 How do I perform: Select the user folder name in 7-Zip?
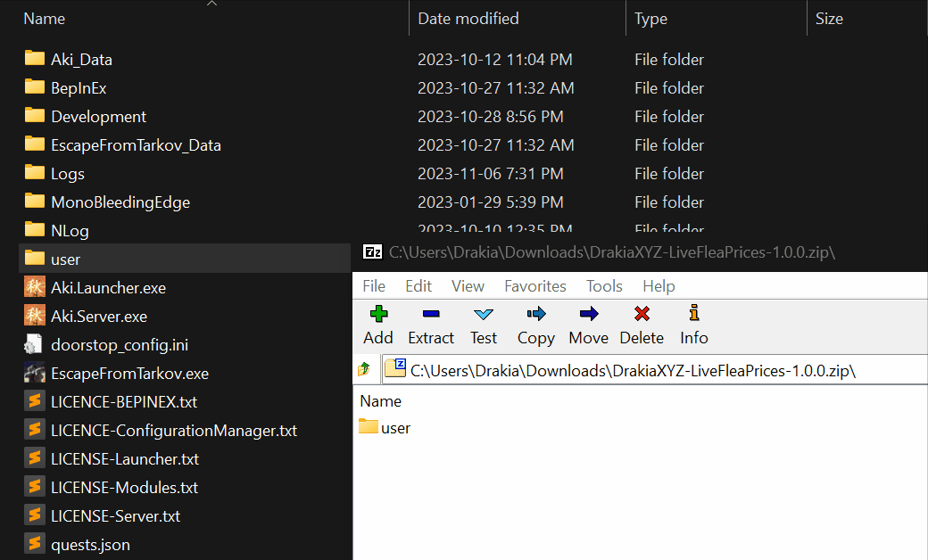395,428
